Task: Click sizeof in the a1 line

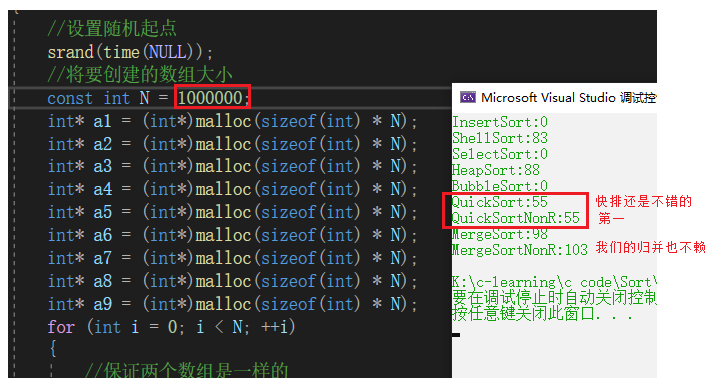Action: coord(288,121)
